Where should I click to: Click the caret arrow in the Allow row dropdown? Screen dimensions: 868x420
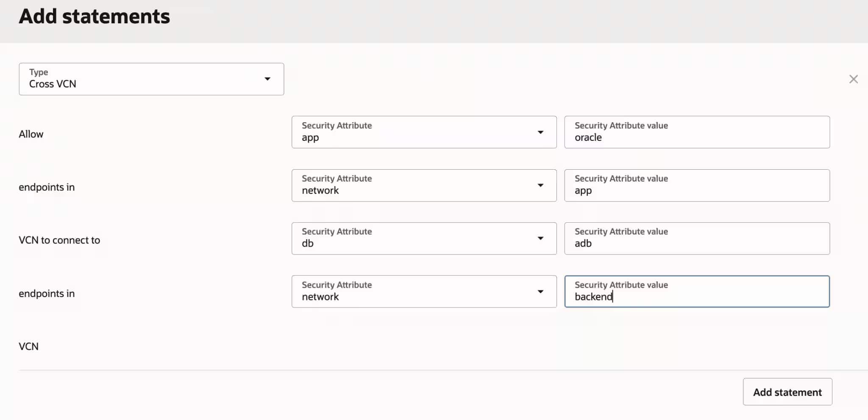540,132
